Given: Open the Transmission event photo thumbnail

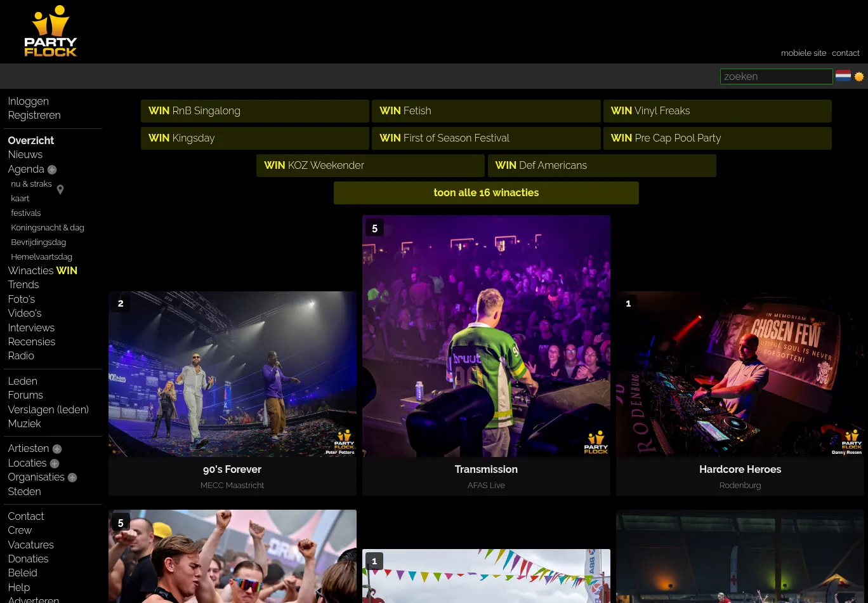Looking at the screenshot, I should pyautogui.click(x=486, y=336).
